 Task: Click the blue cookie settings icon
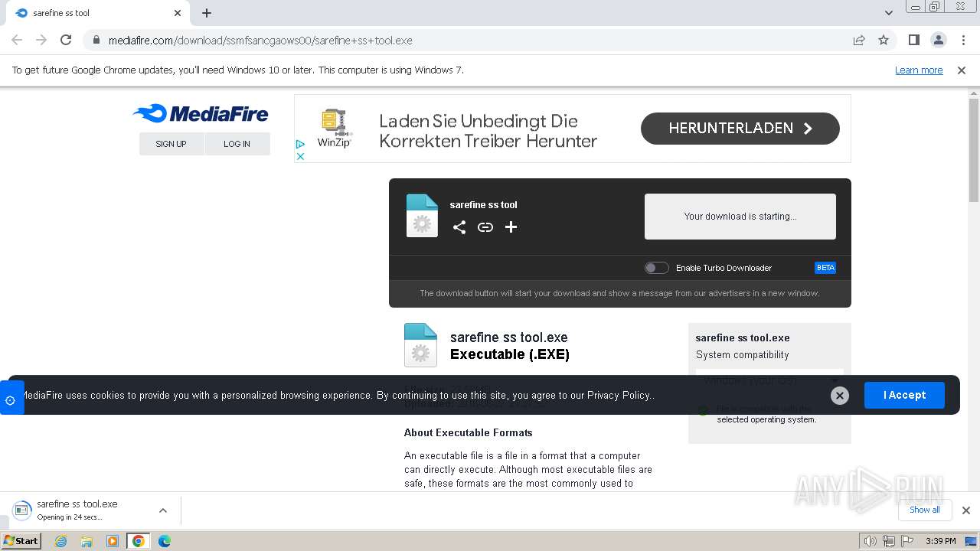(x=11, y=399)
